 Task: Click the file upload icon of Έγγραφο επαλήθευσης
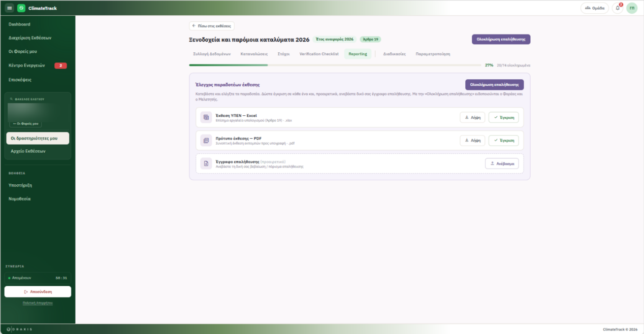click(x=206, y=163)
